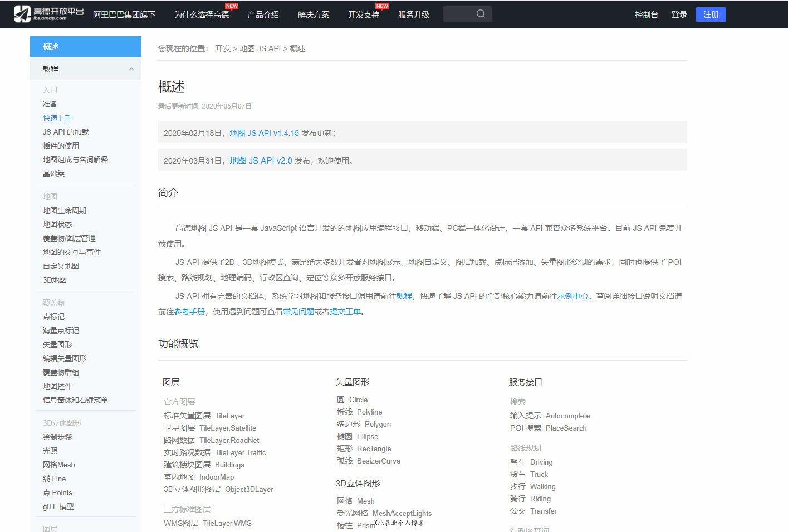The height and width of the screenshot is (532, 788).
Task: Click the search input field
Action: pos(462,14)
